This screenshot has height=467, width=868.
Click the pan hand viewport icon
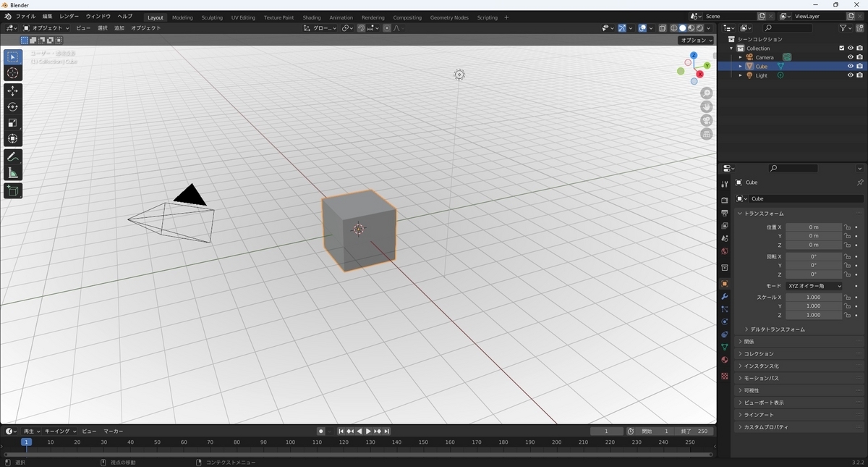point(706,107)
